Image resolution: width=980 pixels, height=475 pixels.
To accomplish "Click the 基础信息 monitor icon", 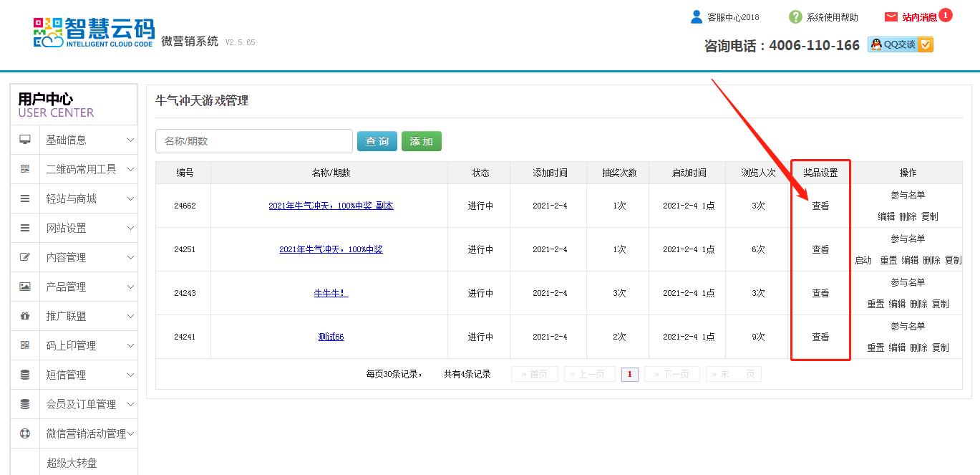I will [25, 140].
